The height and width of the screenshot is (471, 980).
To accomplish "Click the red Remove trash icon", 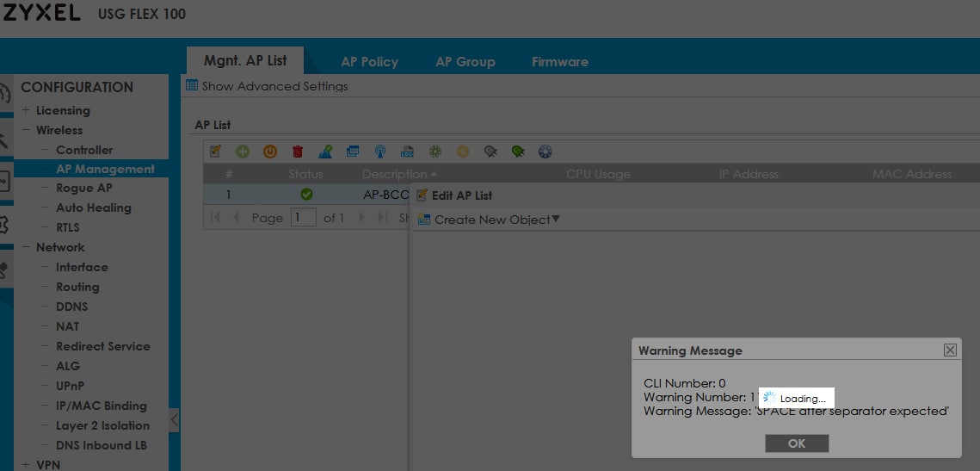I will point(298,152).
